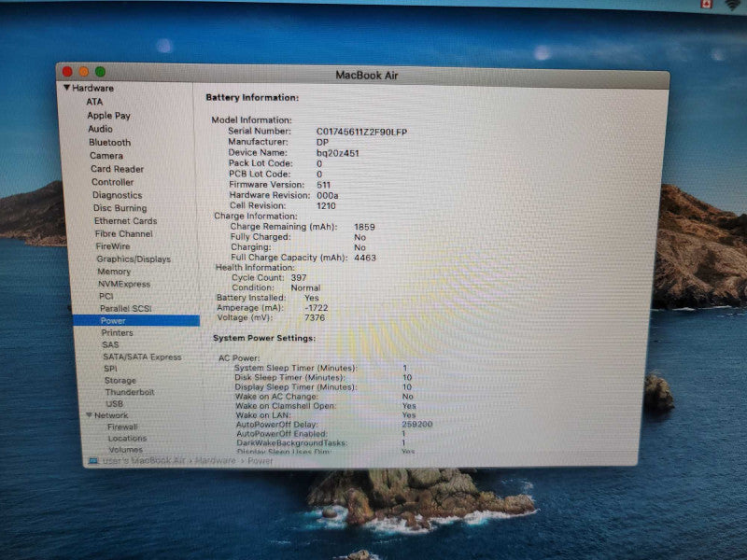Image resolution: width=747 pixels, height=560 pixels.
Task: Select Ethernet Cards entry
Action: click(125, 220)
